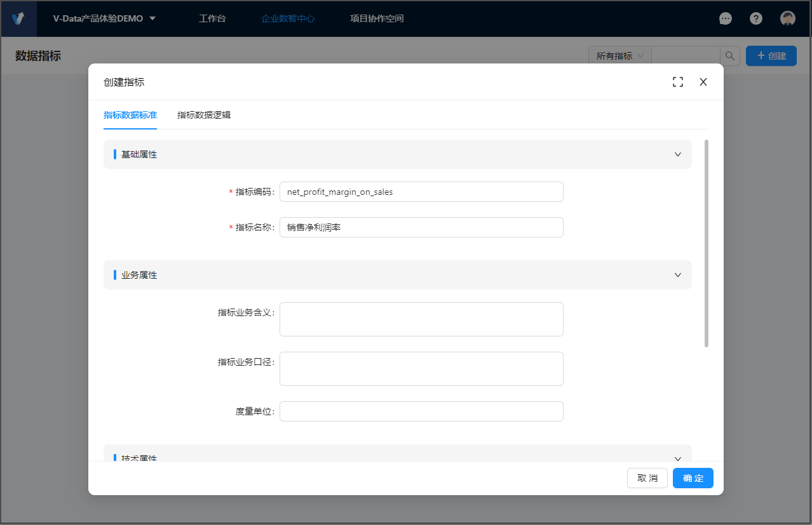Image resolution: width=812 pixels, height=525 pixels.
Task: Click the dialog's vertical scrollbar
Action: 707,243
